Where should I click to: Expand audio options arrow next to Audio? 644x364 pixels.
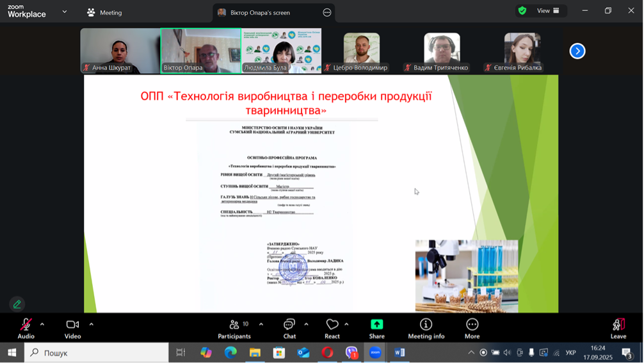[x=42, y=324]
